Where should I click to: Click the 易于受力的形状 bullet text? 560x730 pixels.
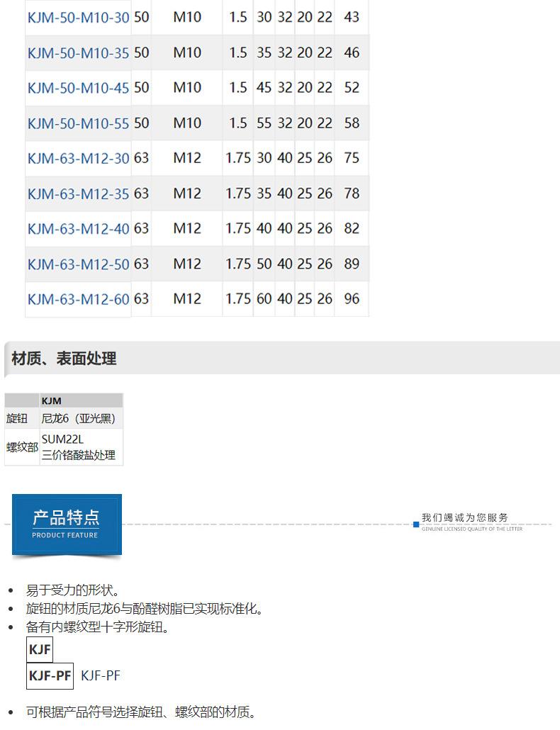[x=72, y=590]
